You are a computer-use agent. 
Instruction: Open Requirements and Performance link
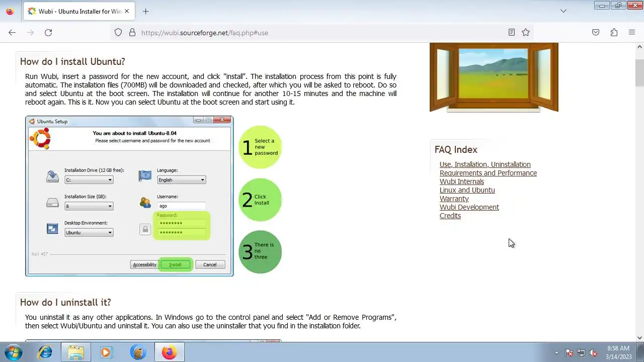click(488, 173)
